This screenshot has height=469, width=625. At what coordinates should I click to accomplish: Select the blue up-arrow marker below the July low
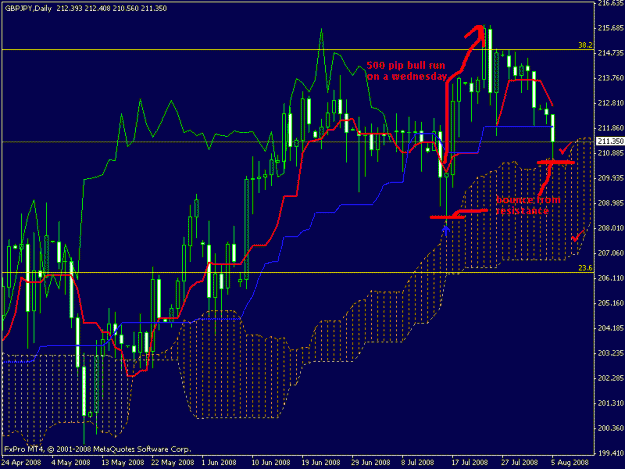pos(446,230)
